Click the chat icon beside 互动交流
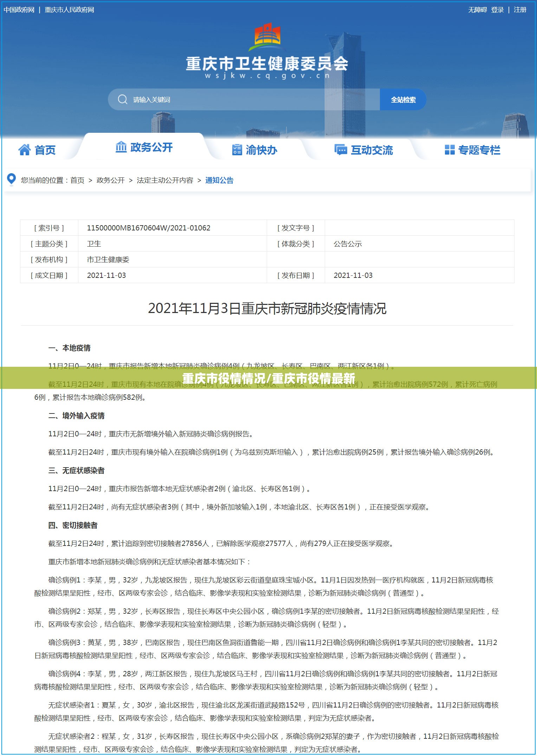The width and height of the screenshot is (537, 756). click(x=341, y=150)
